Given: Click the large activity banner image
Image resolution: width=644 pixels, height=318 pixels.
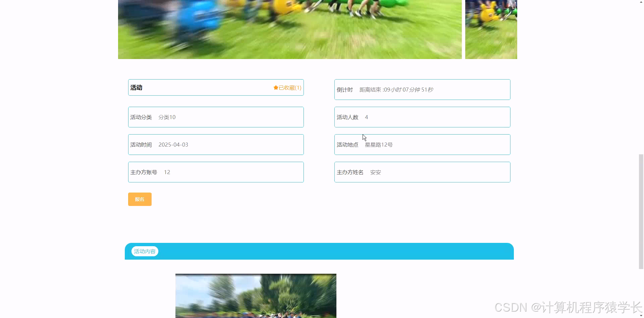Looking at the screenshot, I should coord(290,30).
